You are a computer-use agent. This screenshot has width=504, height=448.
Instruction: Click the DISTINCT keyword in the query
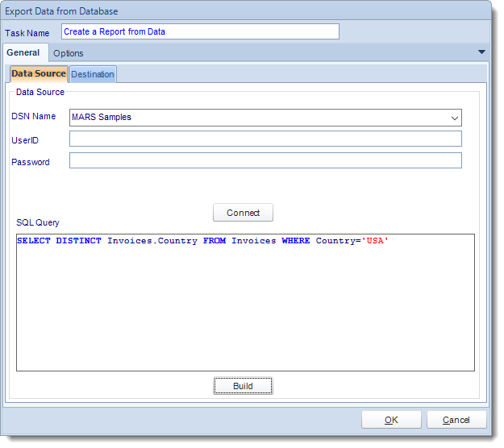pos(78,241)
